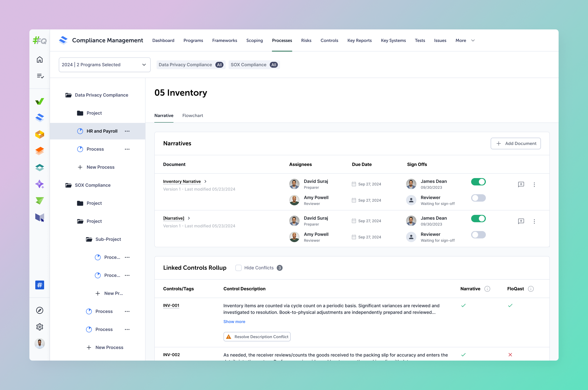
Task: Toggle off James Dean sign-off for Inventory Narrative
Action: click(x=478, y=182)
